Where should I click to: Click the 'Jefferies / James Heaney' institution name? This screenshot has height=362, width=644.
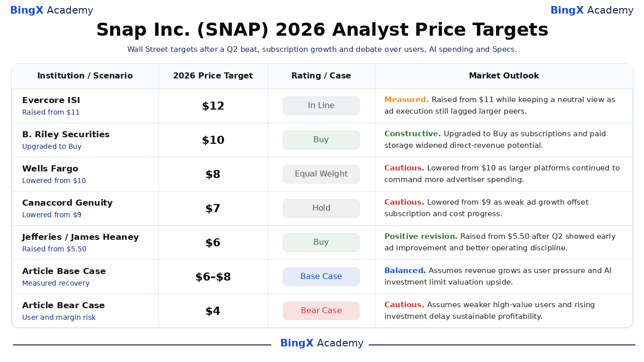pos(80,237)
